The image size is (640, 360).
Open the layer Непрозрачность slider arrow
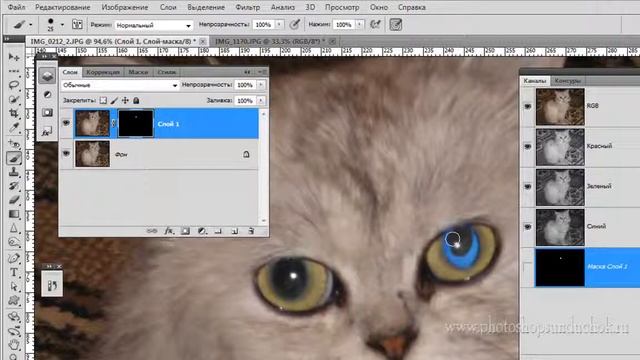tap(260, 84)
